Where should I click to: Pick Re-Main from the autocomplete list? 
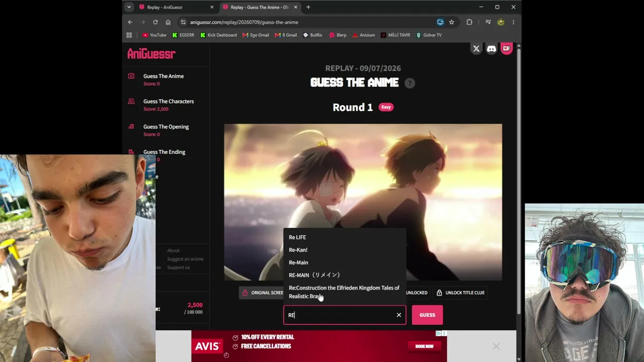[x=345, y=262]
